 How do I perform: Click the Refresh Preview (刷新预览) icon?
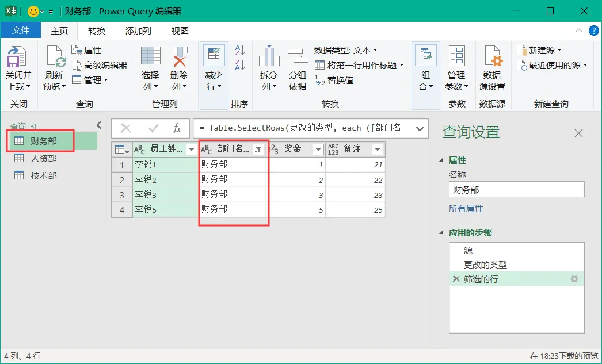(56, 57)
